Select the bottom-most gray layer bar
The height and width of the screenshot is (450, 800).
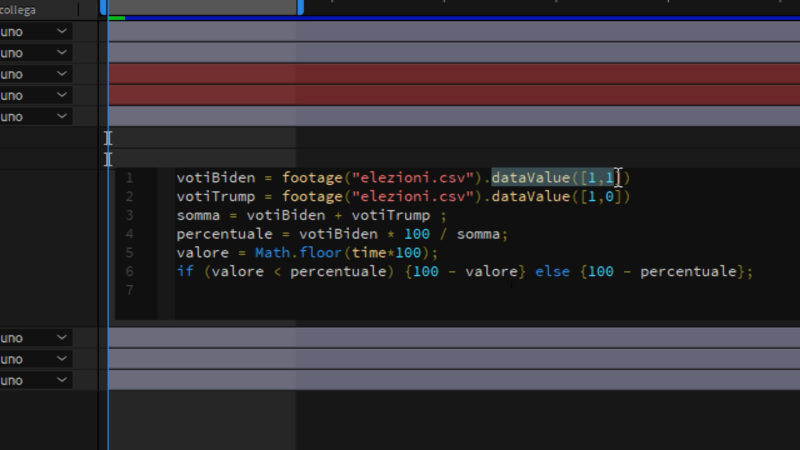(450, 381)
